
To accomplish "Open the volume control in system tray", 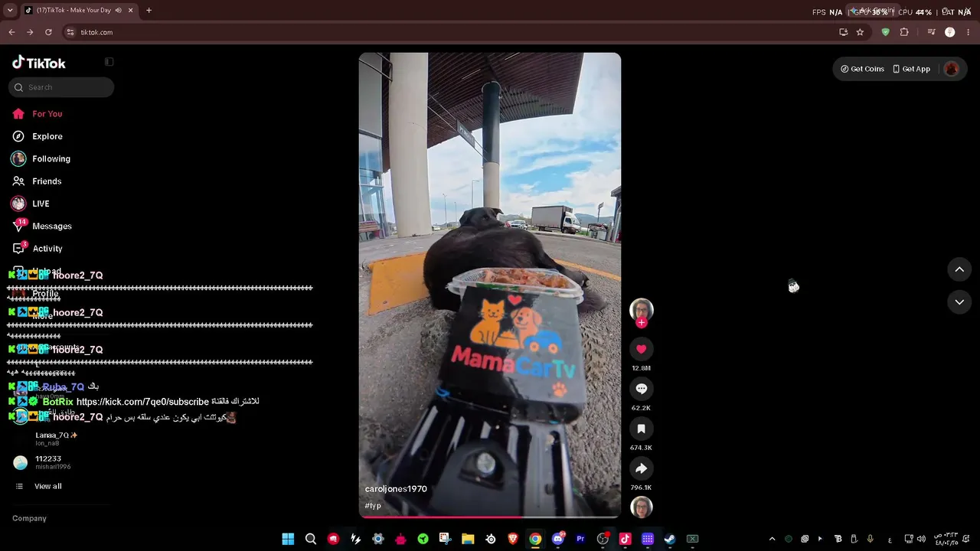I will pyautogui.click(x=922, y=539).
